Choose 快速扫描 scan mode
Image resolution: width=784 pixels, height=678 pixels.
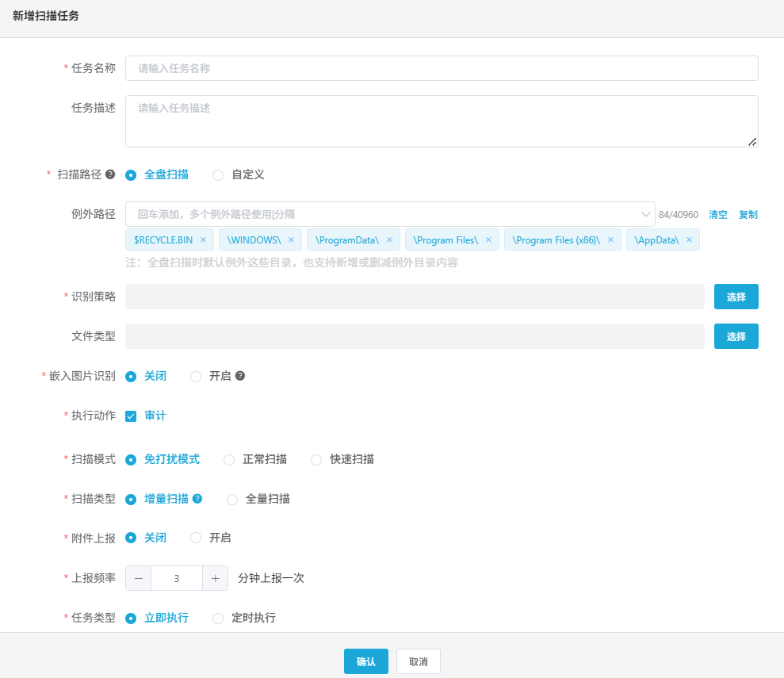click(316, 459)
